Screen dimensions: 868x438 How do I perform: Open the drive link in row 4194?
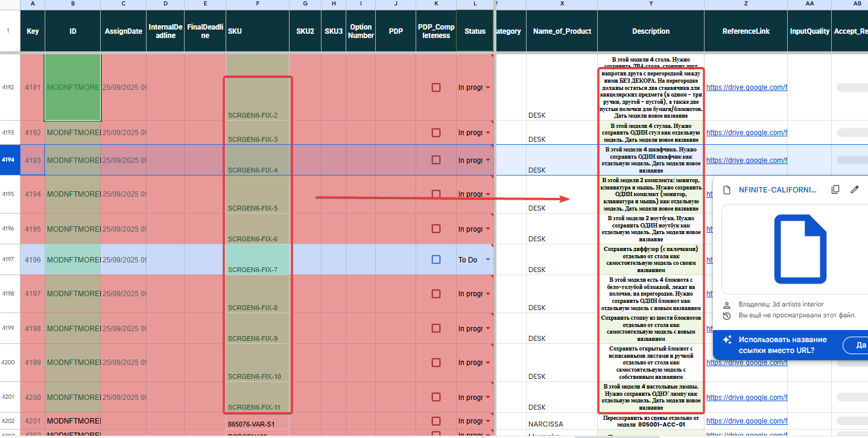tap(747, 160)
